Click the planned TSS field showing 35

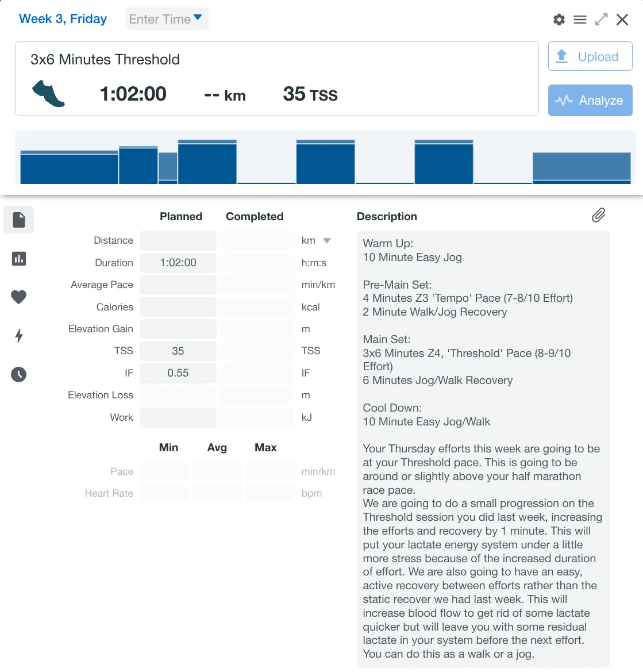click(x=178, y=351)
